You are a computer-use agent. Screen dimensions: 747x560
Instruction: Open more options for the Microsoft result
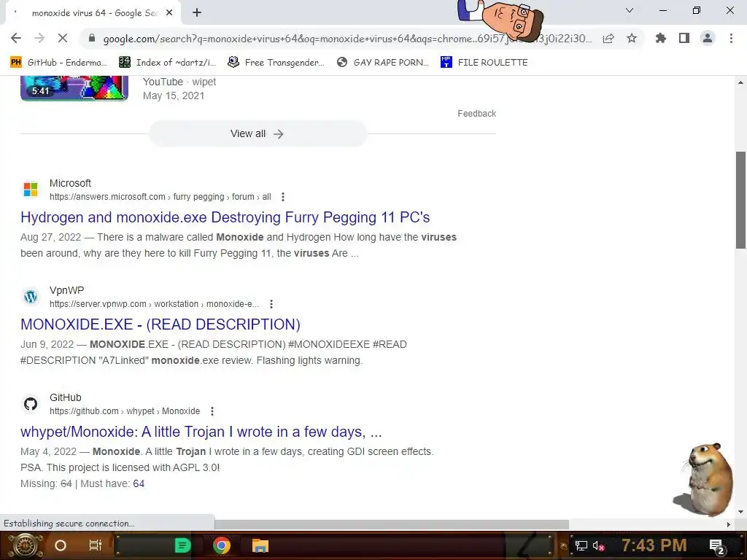click(283, 197)
